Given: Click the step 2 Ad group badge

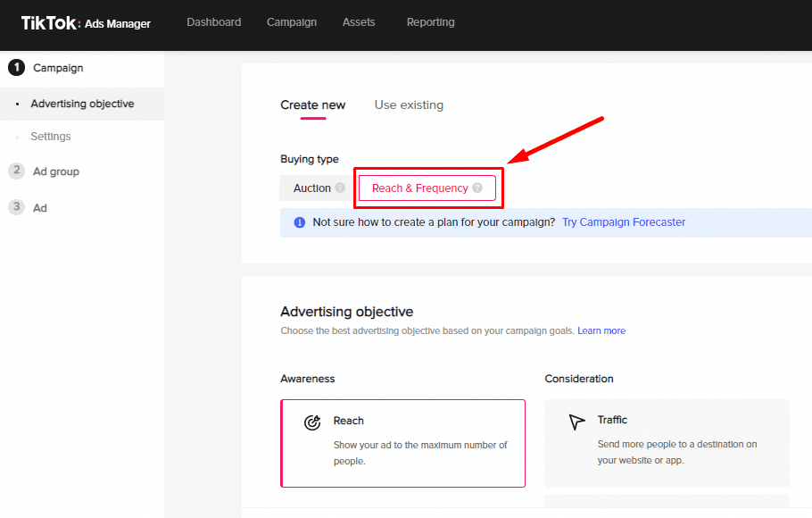Looking at the screenshot, I should click(x=16, y=171).
